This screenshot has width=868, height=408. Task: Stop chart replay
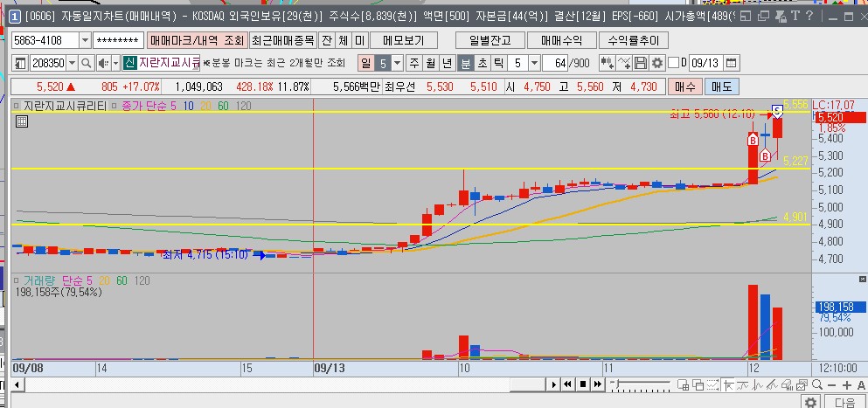583,384
